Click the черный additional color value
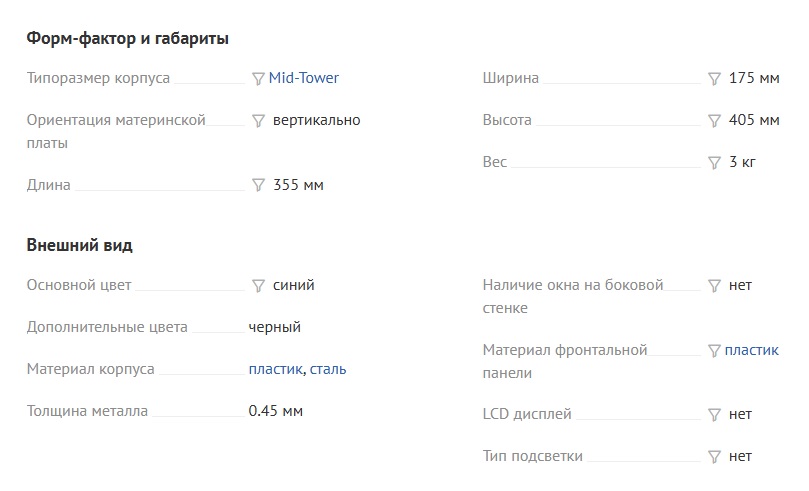 274,327
